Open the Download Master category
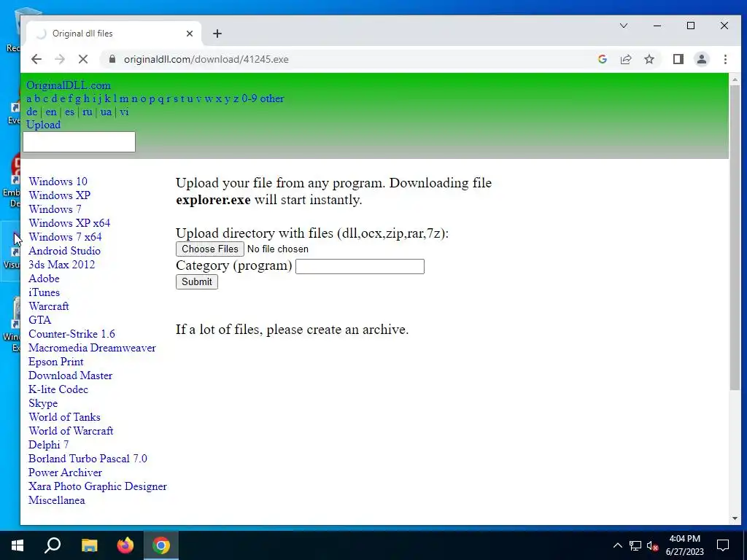This screenshot has width=747, height=560. (x=70, y=376)
